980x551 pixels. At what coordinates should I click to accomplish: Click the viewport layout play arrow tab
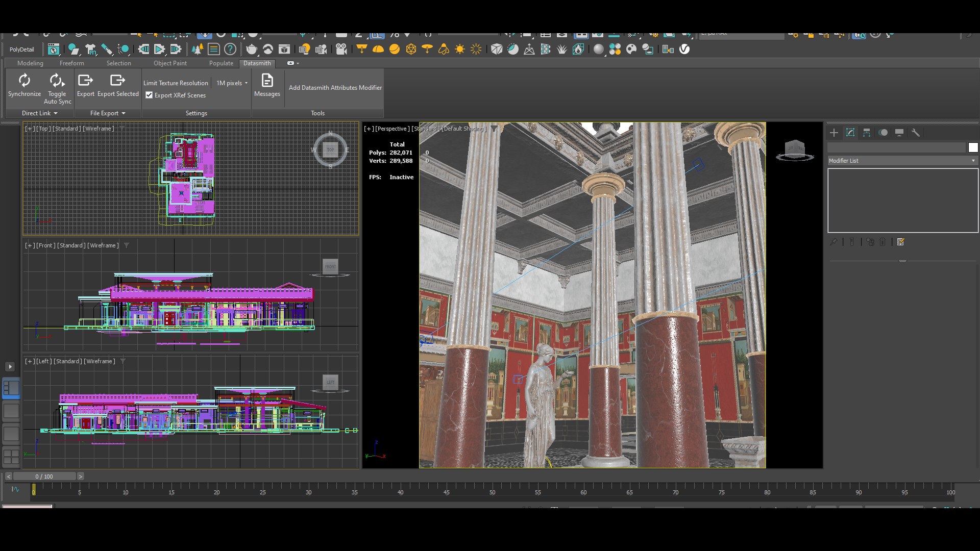click(x=10, y=366)
